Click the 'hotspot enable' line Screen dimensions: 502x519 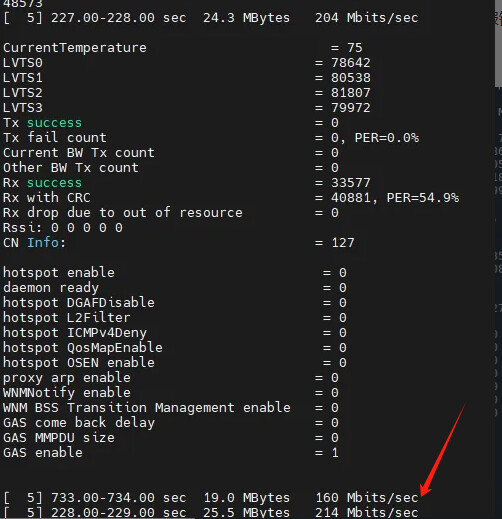(x=175, y=273)
